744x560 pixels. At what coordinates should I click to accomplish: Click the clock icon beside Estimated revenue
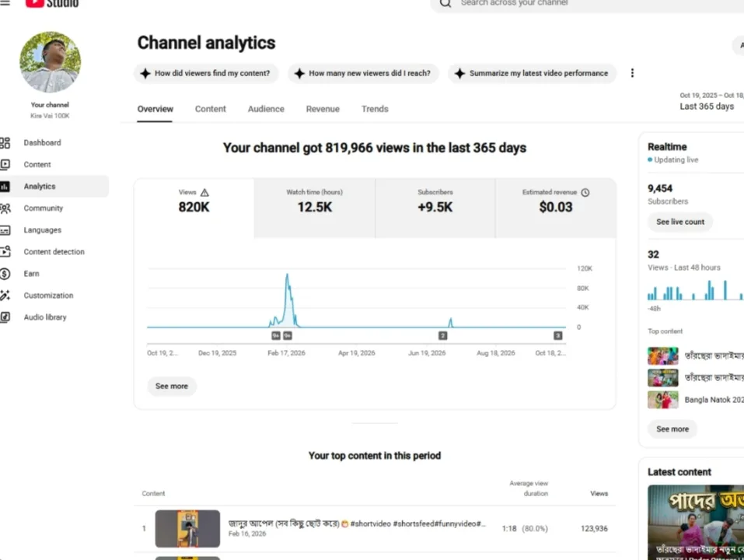pos(585,193)
